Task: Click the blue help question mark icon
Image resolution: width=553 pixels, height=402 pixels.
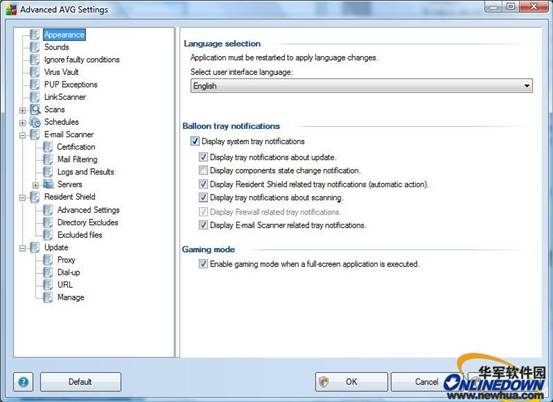Action: (x=23, y=382)
